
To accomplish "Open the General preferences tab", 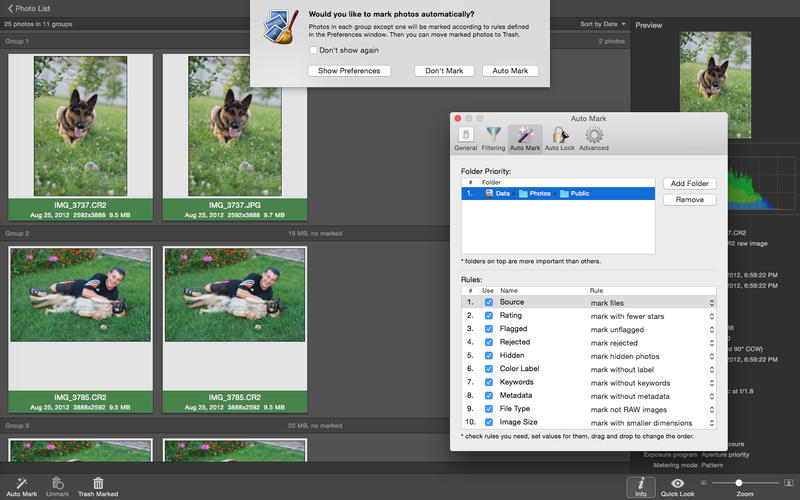I will click(x=465, y=139).
